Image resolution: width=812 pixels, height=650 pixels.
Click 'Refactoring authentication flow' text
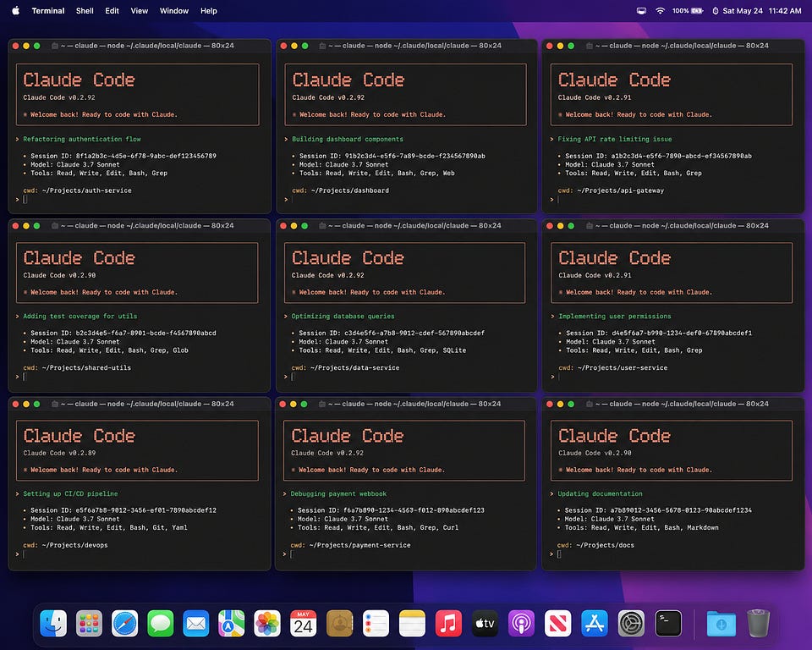point(82,139)
